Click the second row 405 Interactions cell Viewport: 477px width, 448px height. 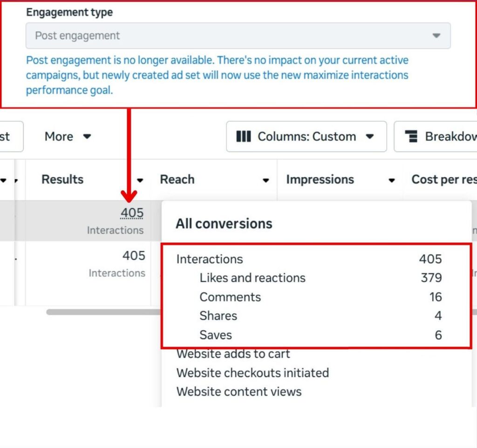133,256
